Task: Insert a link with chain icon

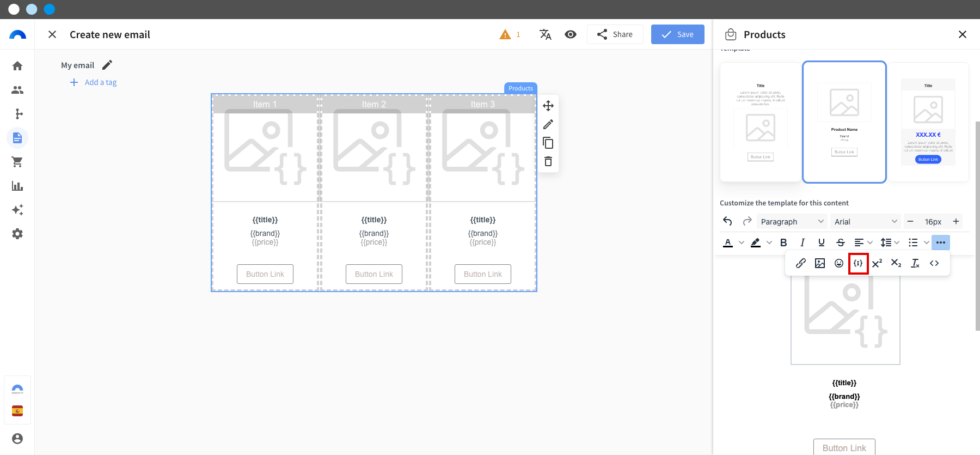Action: coord(801,263)
